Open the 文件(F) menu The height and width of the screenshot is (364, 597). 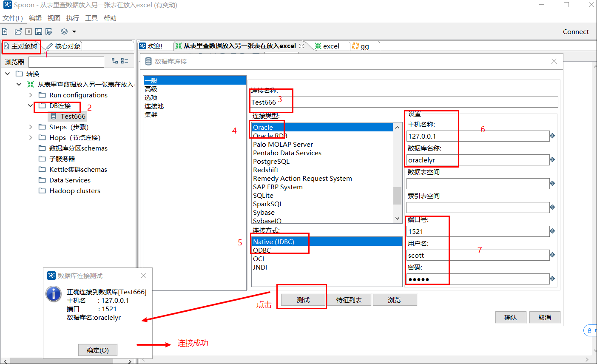(x=13, y=18)
